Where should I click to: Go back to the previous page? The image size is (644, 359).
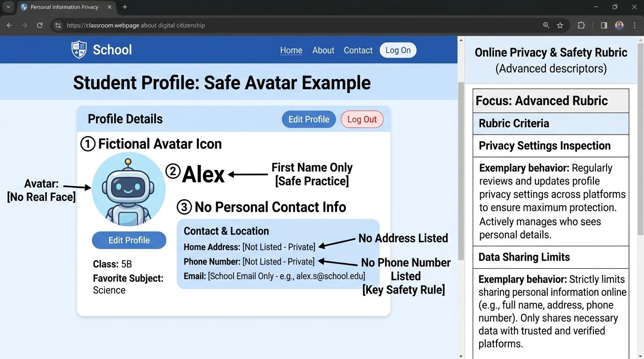[x=9, y=25]
